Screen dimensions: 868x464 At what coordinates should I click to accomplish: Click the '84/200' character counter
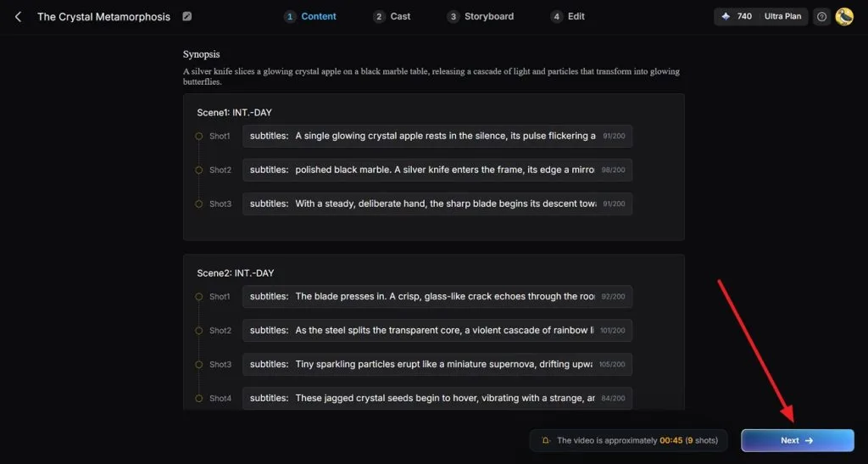tap(614, 398)
